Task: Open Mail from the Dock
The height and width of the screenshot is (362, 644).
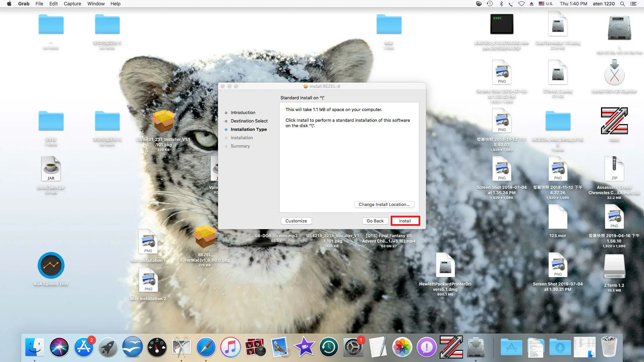Action: pos(280,347)
